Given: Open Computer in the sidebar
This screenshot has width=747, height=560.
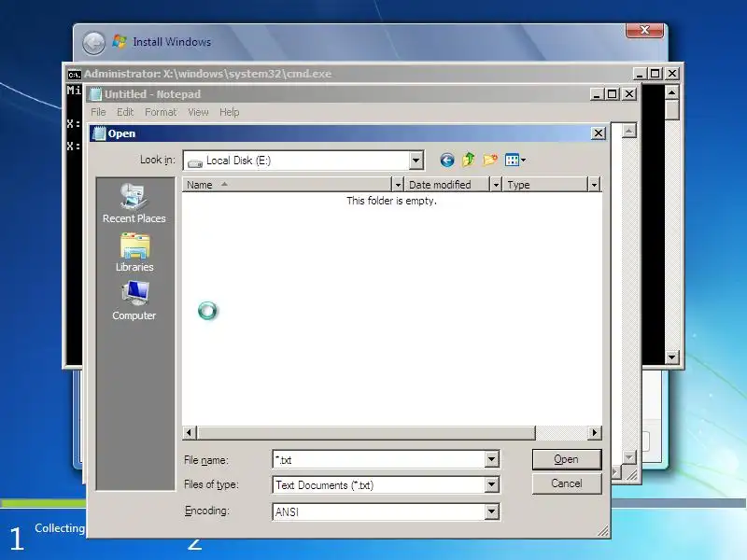Looking at the screenshot, I should tap(134, 301).
